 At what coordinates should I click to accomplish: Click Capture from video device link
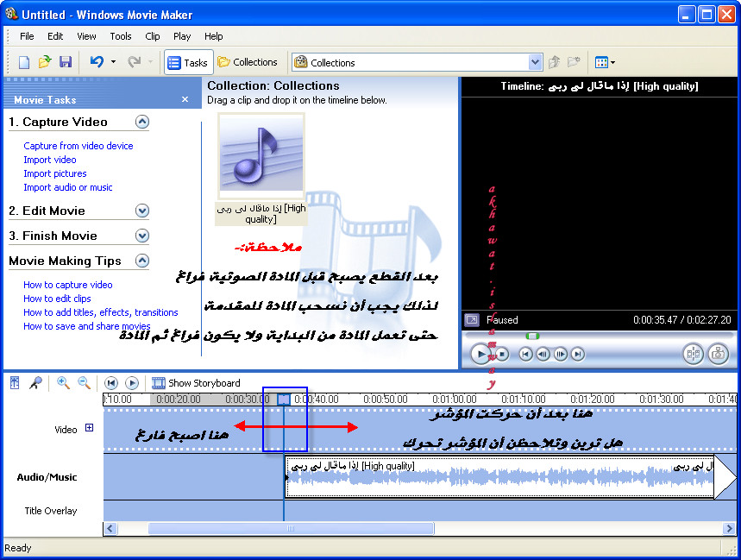click(x=78, y=146)
